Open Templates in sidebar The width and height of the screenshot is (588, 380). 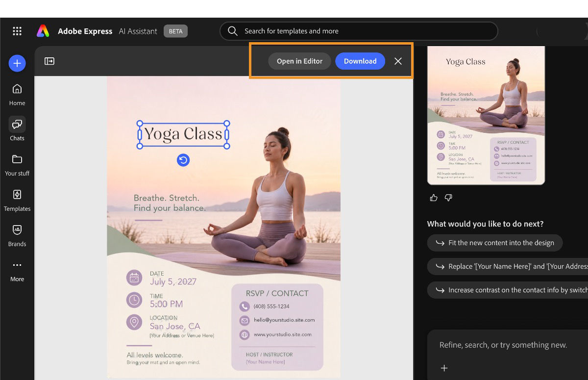click(17, 200)
